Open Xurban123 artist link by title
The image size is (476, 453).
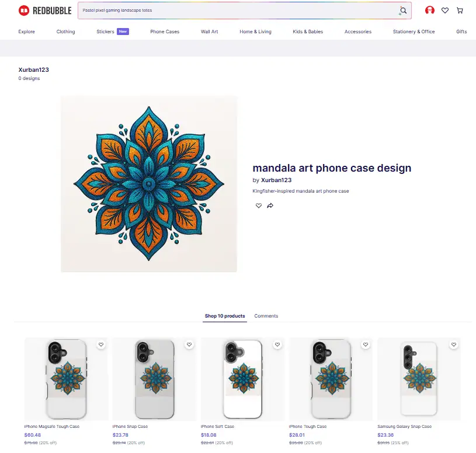(276, 180)
